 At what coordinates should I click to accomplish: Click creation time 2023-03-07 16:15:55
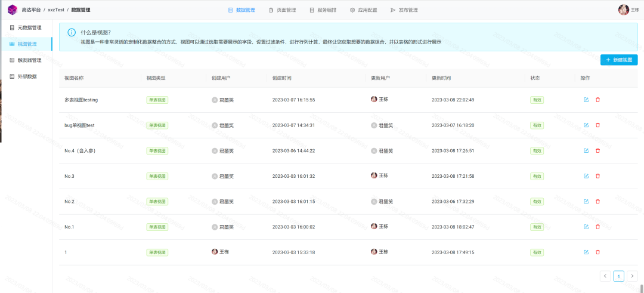click(x=293, y=100)
